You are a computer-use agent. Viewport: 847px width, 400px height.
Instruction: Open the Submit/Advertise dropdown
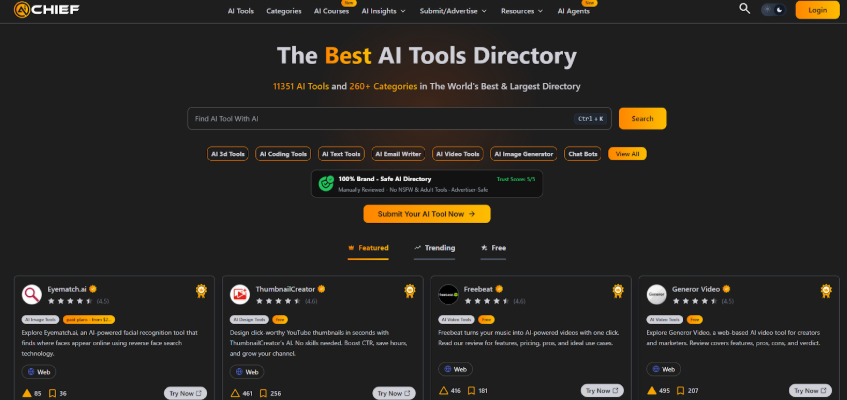coord(453,11)
